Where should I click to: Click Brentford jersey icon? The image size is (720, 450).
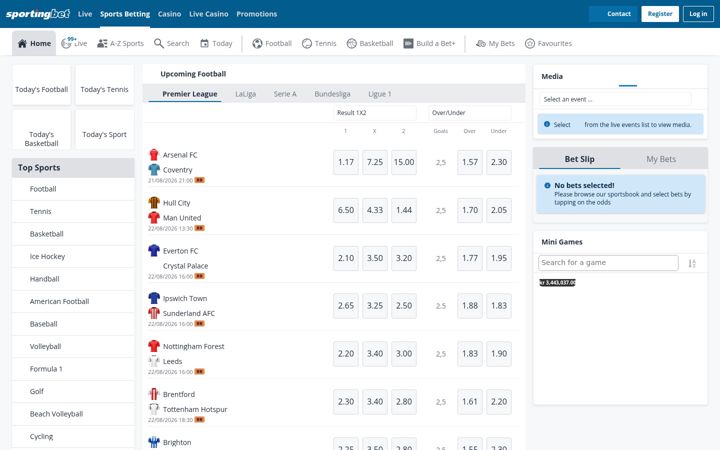[x=154, y=394]
